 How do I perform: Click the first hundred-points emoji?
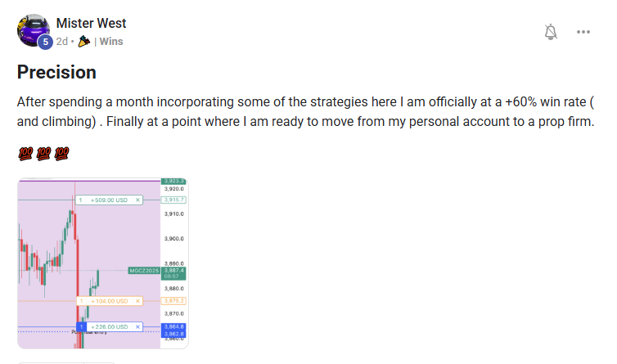[x=25, y=153]
